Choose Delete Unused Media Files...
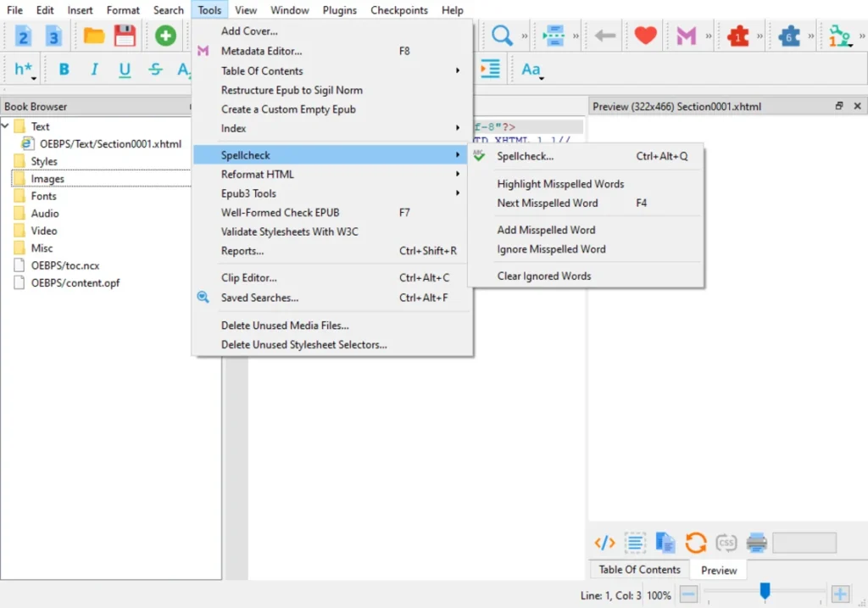 coord(332,326)
